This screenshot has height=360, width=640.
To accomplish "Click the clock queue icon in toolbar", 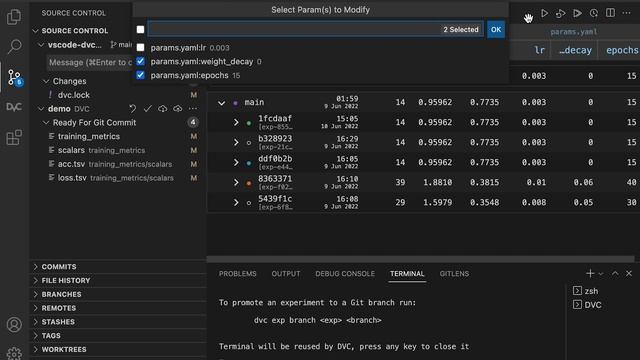I will (594, 13).
